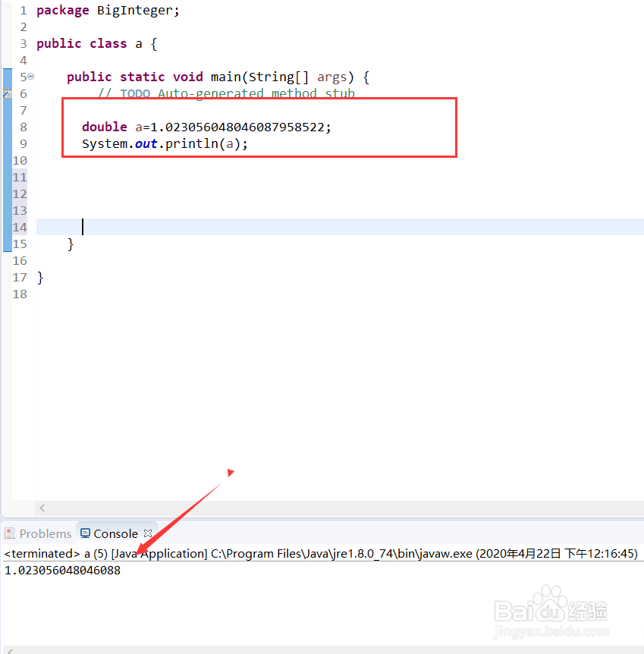Click the closing brace on line 17
The width and height of the screenshot is (644, 654).
point(40,278)
